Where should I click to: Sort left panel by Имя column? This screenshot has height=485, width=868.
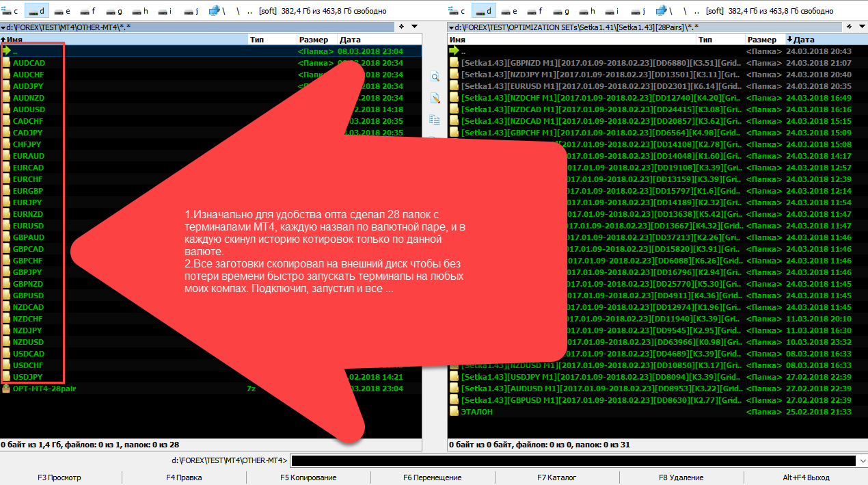tap(124, 40)
